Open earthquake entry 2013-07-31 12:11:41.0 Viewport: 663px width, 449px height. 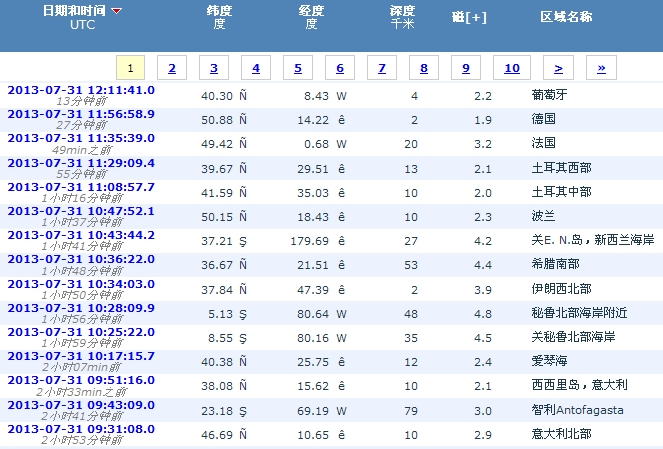(x=81, y=90)
